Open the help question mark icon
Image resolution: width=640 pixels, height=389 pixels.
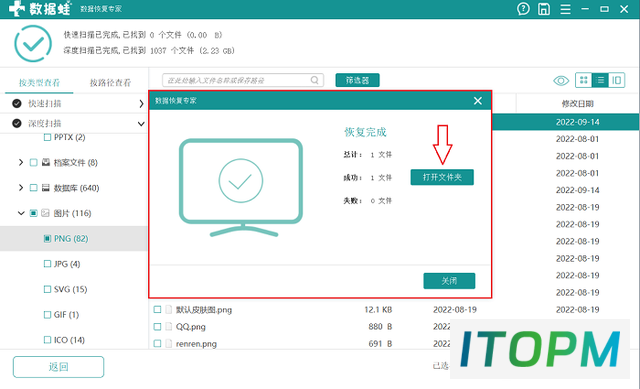point(523,9)
